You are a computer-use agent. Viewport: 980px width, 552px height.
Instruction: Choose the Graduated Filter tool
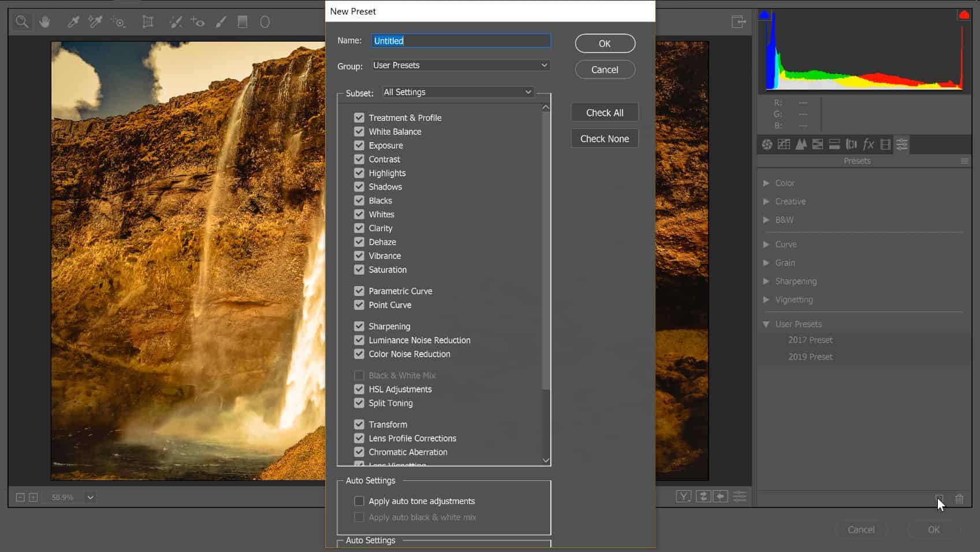pyautogui.click(x=243, y=22)
